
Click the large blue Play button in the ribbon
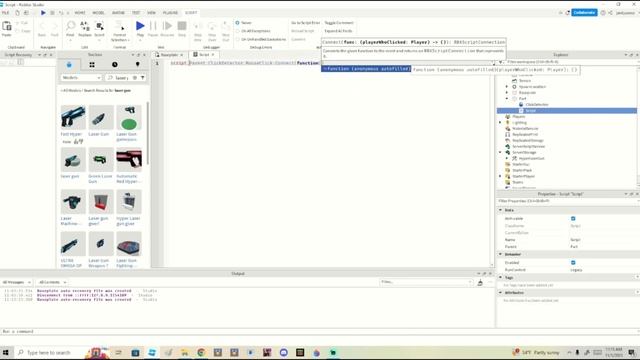point(140,26)
